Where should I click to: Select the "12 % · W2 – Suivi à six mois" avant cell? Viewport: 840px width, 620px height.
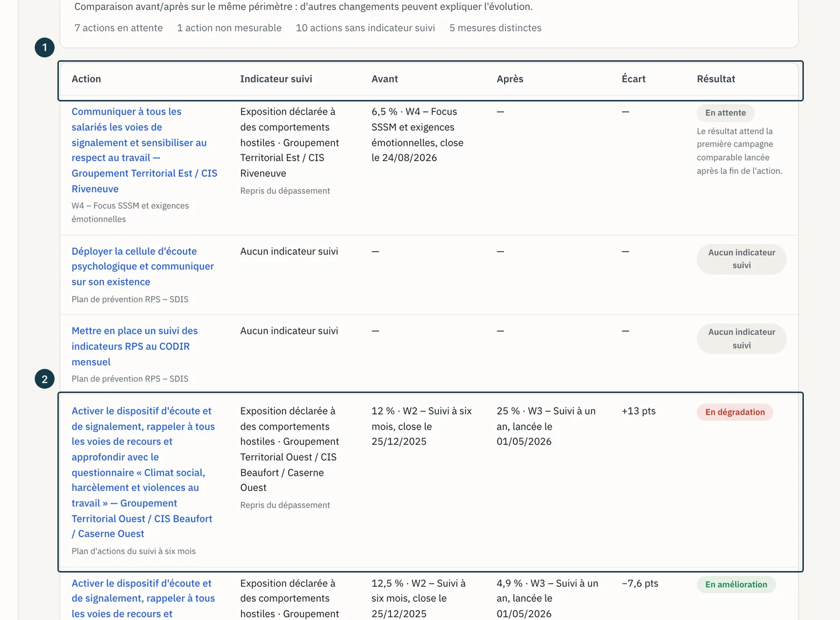(x=422, y=426)
